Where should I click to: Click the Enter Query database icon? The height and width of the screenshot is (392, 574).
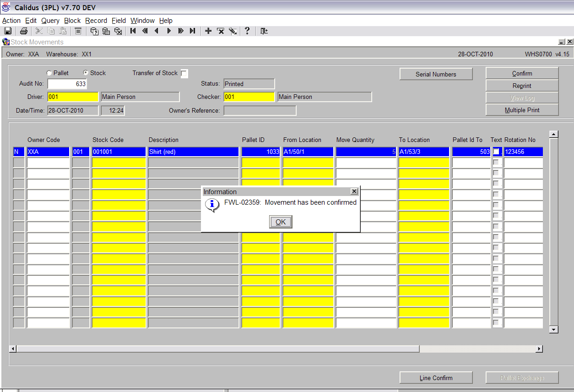tap(94, 31)
